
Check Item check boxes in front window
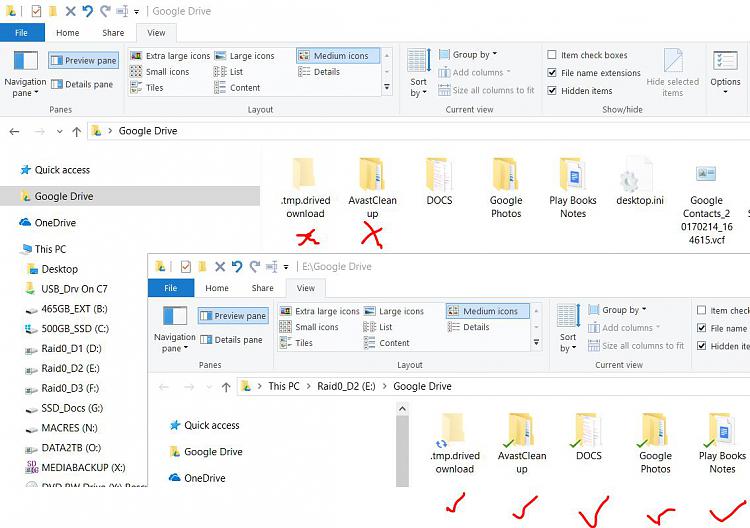pyautogui.click(x=701, y=310)
